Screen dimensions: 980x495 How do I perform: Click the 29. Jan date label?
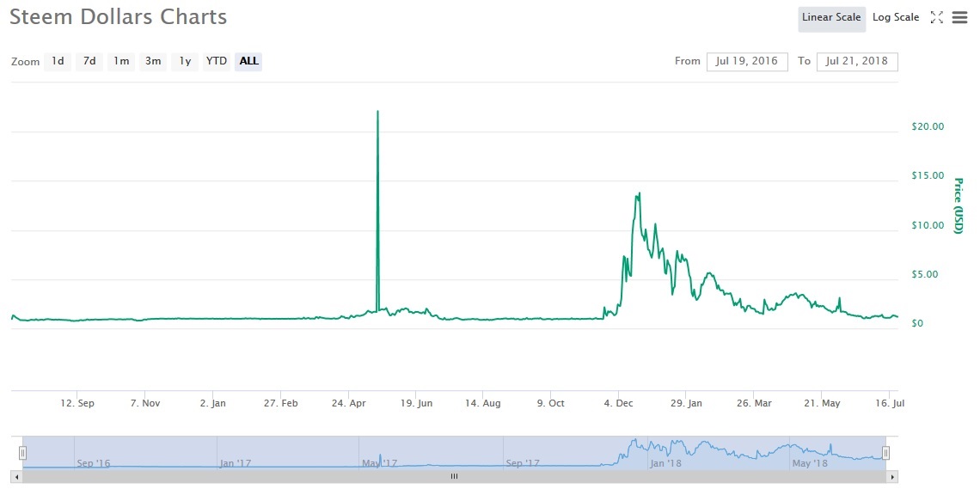686,403
